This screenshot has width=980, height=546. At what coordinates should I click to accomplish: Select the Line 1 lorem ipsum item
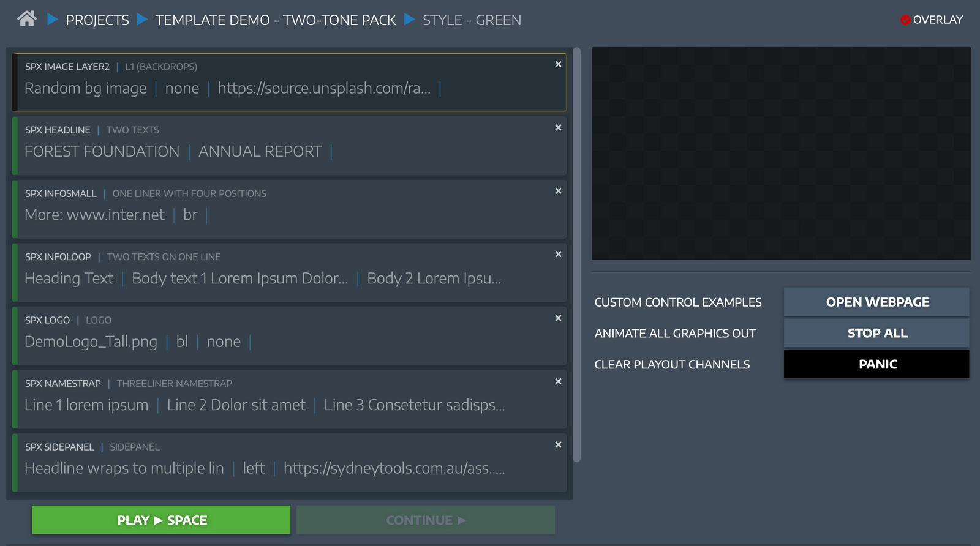coord(289,399)
